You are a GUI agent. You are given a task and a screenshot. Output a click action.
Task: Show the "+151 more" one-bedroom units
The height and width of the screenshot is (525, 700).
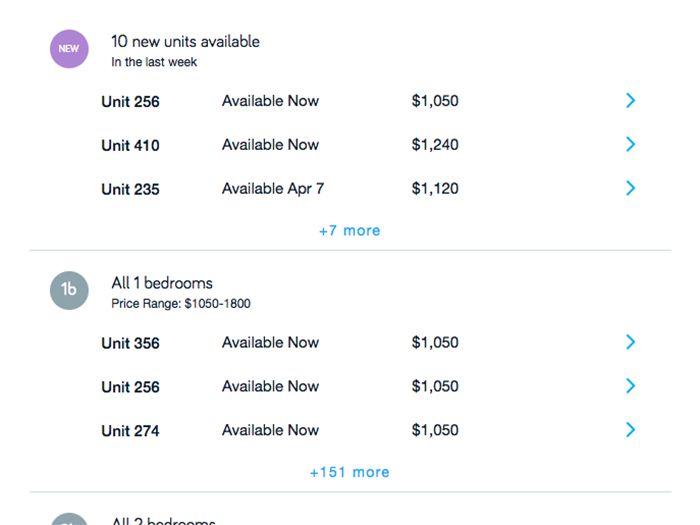[349, 472]
